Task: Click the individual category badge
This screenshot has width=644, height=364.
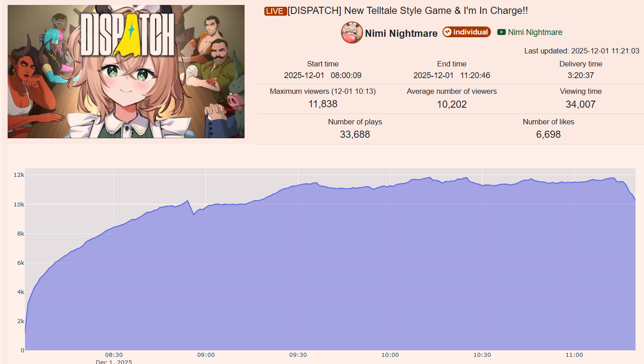Action: (x=466, y=32)
